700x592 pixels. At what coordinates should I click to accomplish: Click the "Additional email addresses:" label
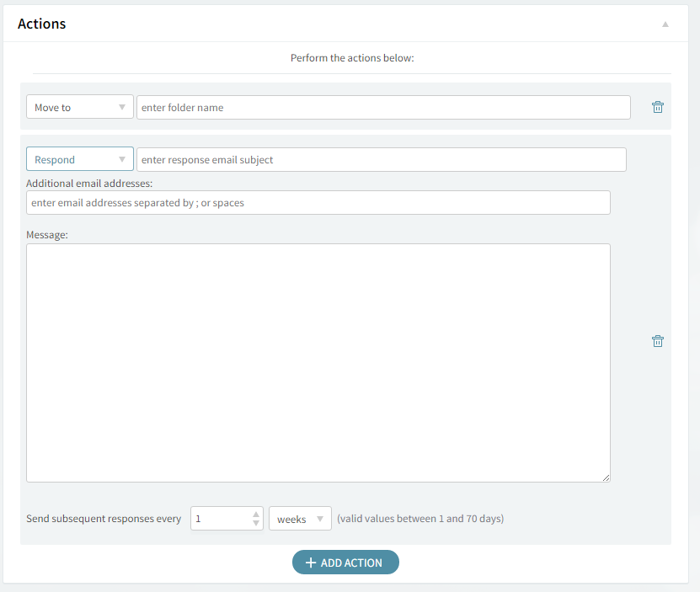point(89,183)
